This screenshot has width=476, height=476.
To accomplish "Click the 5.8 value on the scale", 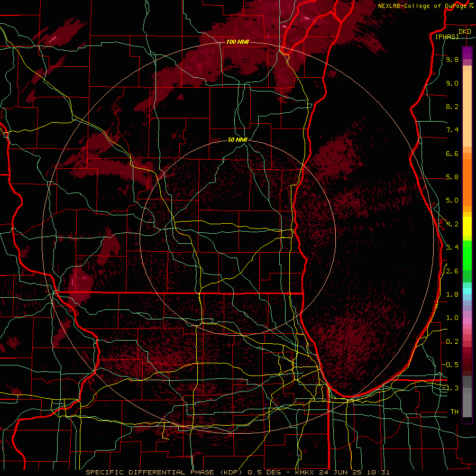I will 452,177.
